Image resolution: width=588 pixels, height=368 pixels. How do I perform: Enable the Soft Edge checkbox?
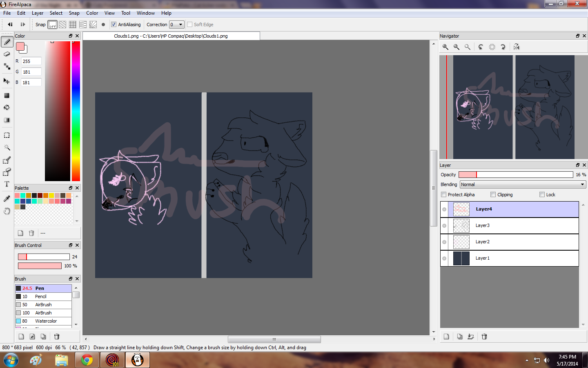(189, 25)
